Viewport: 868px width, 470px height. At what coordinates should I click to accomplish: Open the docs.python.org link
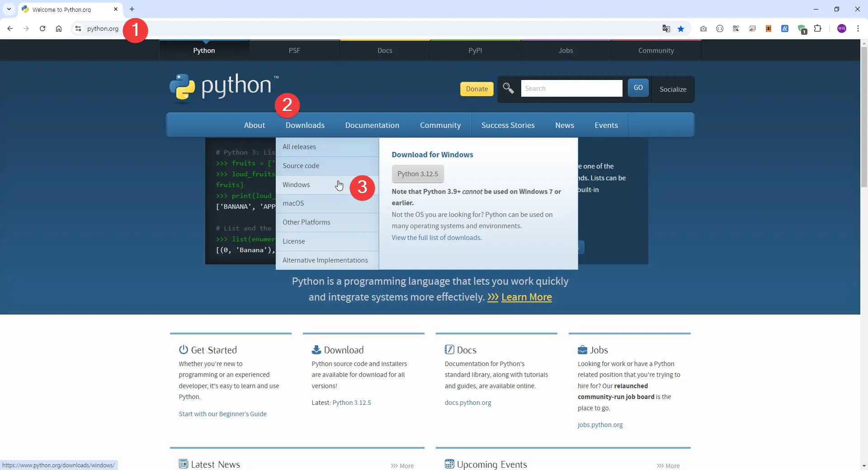point(468,403)
